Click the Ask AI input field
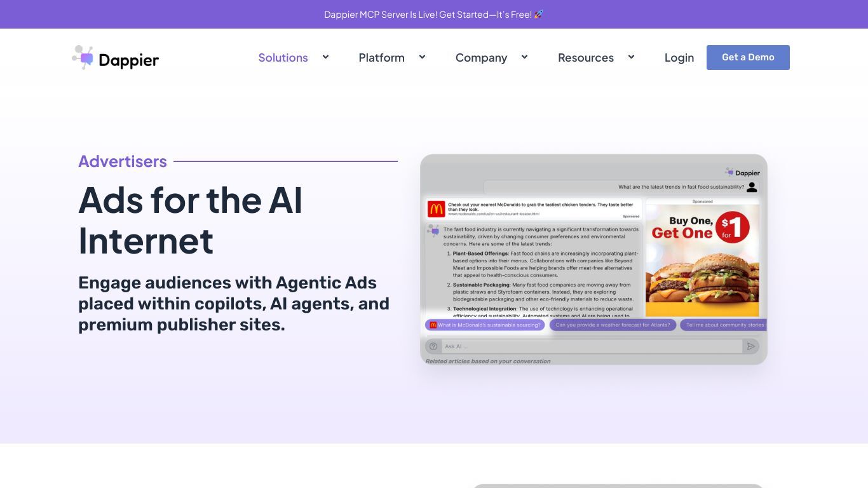This screenshot has width=868, height=488. tap(591, 346)
